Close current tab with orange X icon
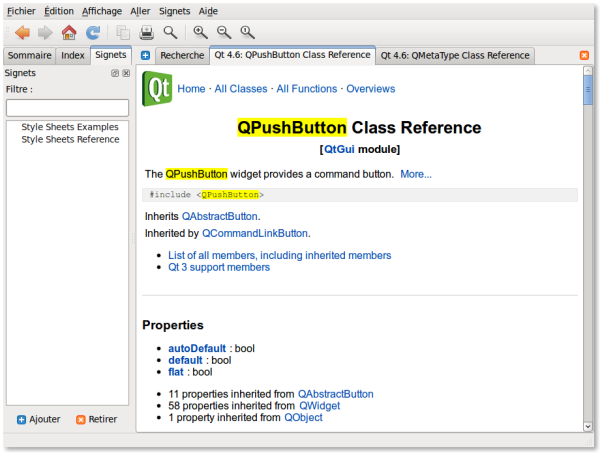 584,55
